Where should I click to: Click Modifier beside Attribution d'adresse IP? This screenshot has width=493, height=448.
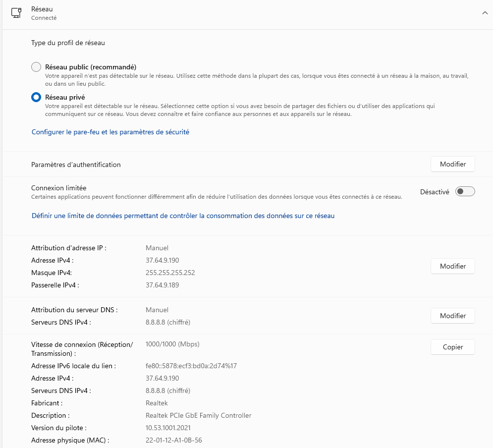(452, 266)
